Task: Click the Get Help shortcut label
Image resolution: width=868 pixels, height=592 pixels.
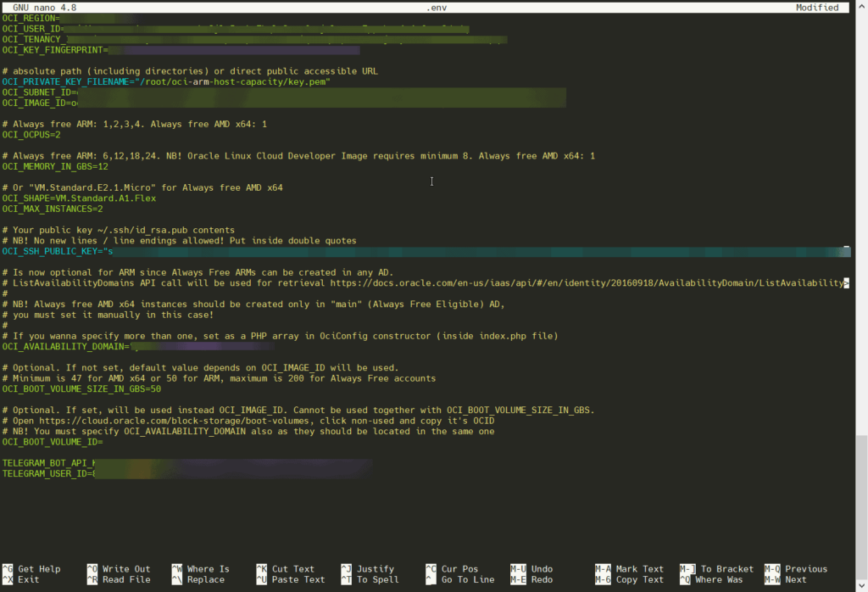Action: tap(39, 569)
